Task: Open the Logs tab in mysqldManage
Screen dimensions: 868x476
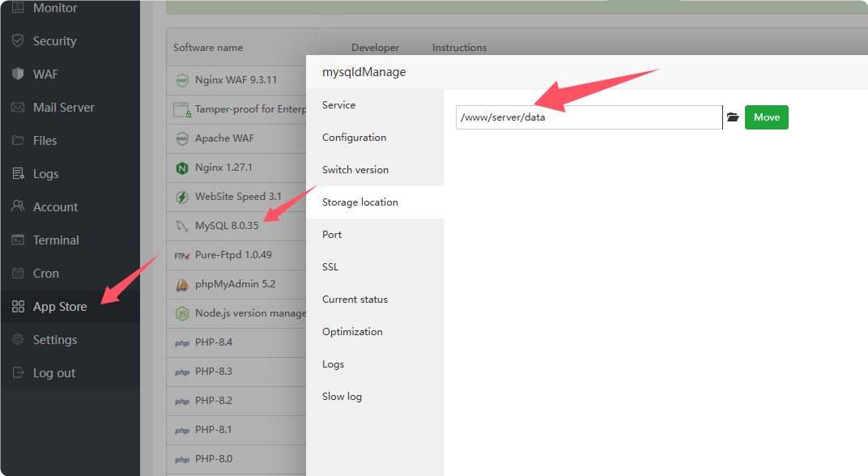Action: pos(375,364)
